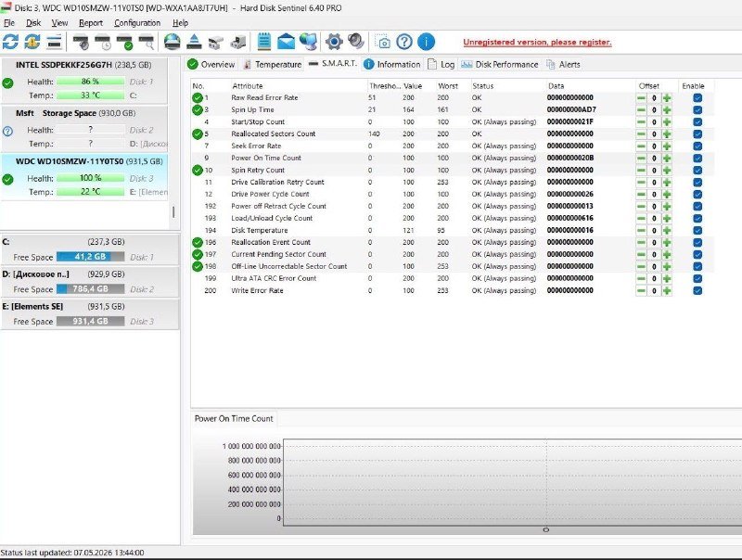Click the disk list panel toolbar icon

[x=55, y=42]
